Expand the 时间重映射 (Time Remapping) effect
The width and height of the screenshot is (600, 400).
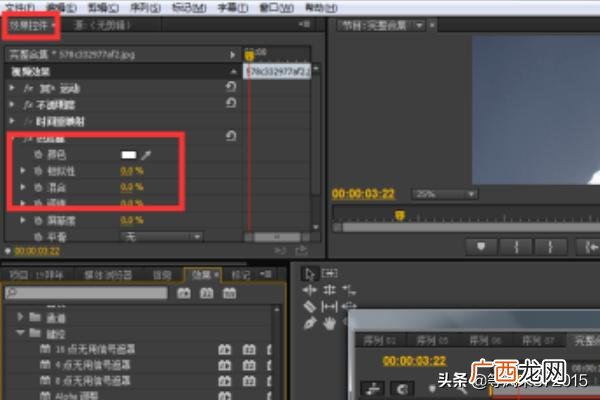click(x=12, y=121)
